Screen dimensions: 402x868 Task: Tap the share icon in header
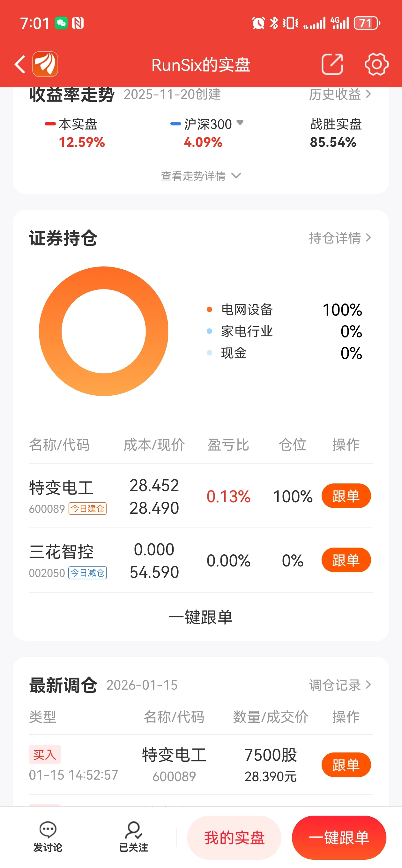(332, 64)
